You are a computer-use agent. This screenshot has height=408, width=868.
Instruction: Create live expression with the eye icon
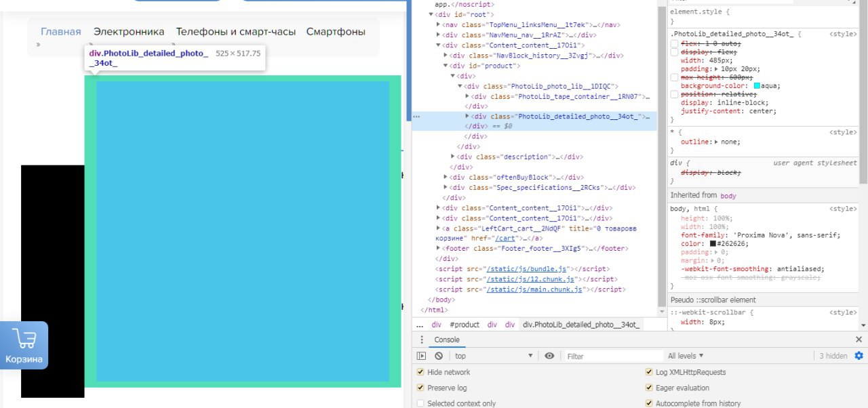point(549,356)
